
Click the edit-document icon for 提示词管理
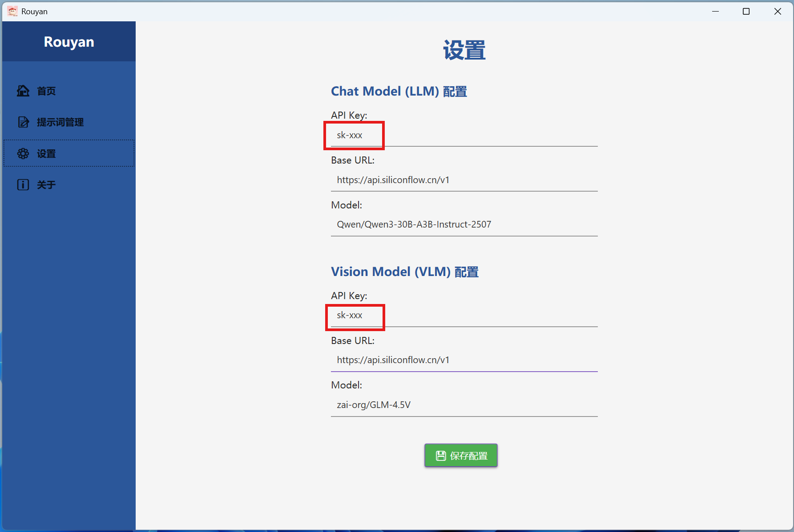coord(23,122)
